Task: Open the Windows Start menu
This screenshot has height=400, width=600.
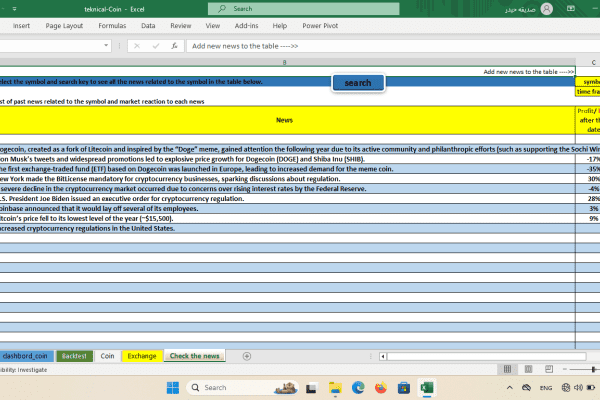Action: point(173,388)
